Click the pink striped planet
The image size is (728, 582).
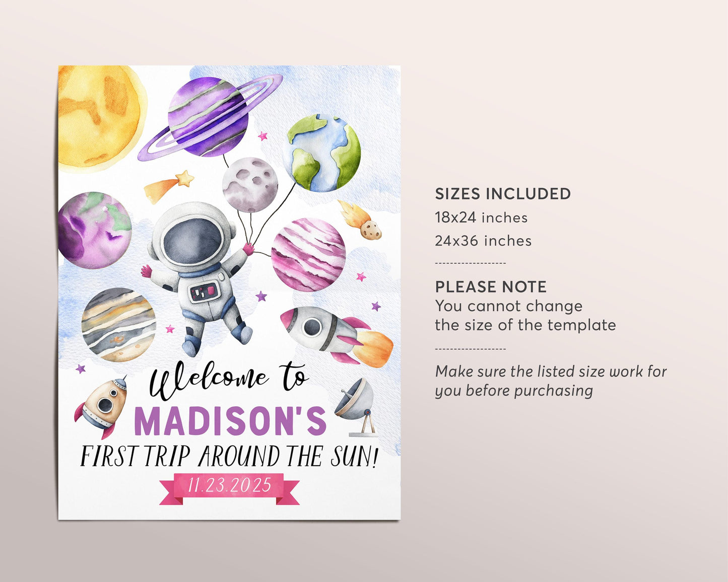(308, 255)
